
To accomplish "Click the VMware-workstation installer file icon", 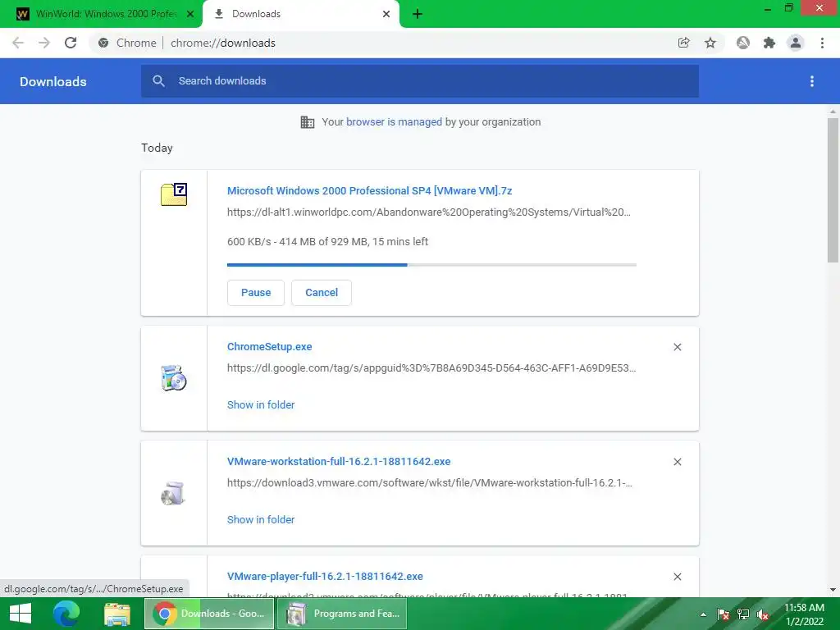I will click(174, 493).
